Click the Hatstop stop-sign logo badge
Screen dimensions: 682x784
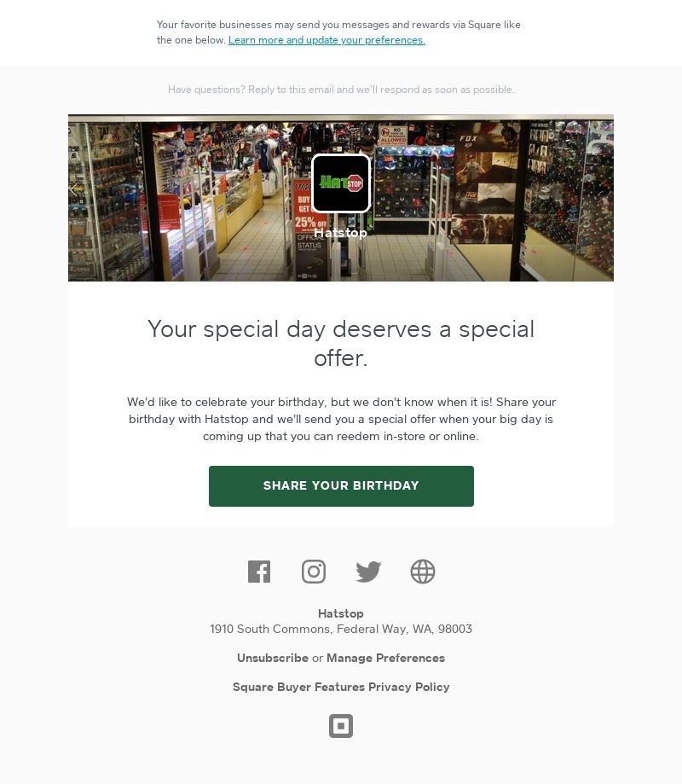(x=341, y=183)
